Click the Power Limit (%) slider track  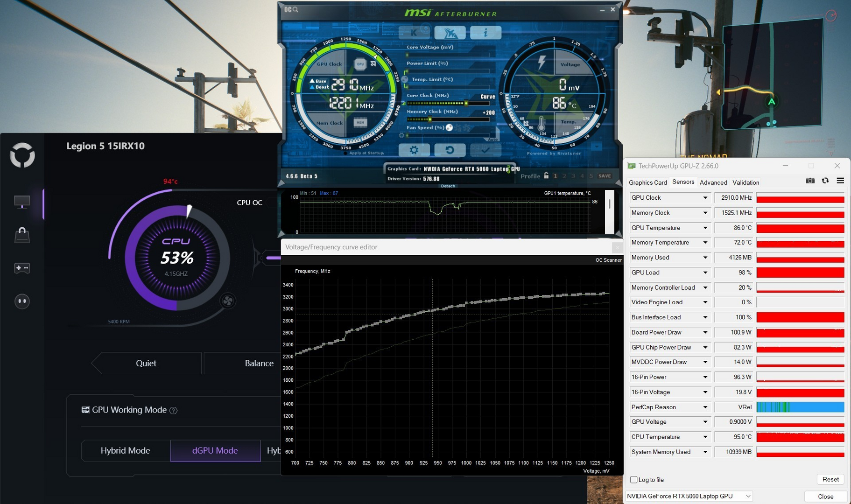coord(448,71)
